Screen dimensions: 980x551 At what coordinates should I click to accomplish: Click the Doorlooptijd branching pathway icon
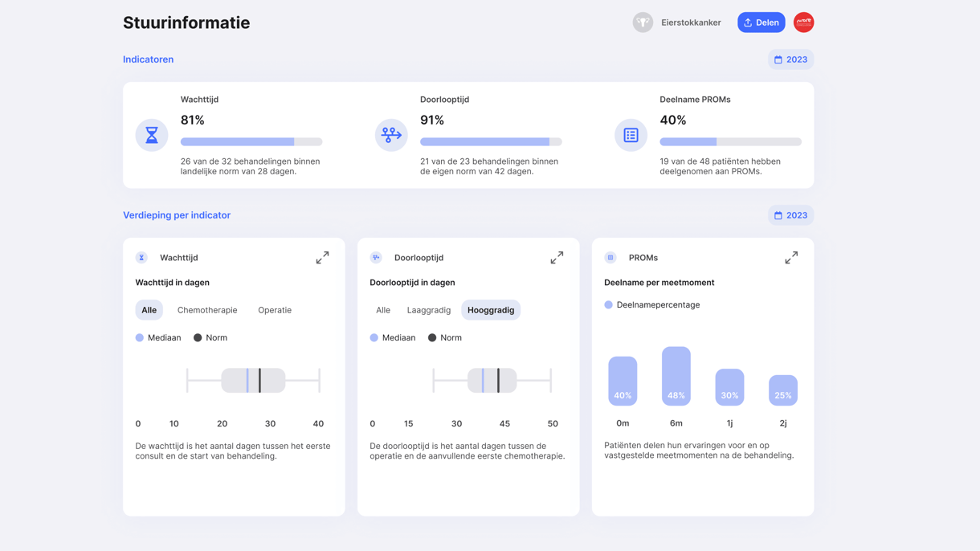click(390, 135)
